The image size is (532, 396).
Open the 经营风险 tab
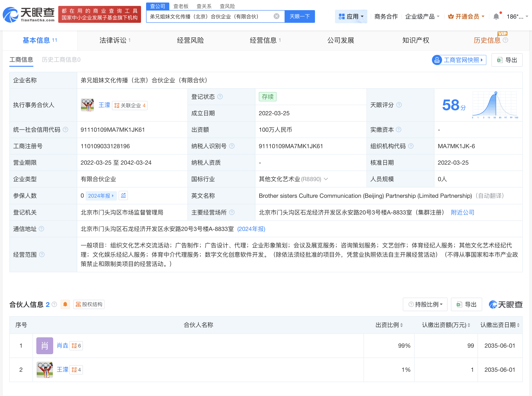pyautogui.click(x=190, y=40)
